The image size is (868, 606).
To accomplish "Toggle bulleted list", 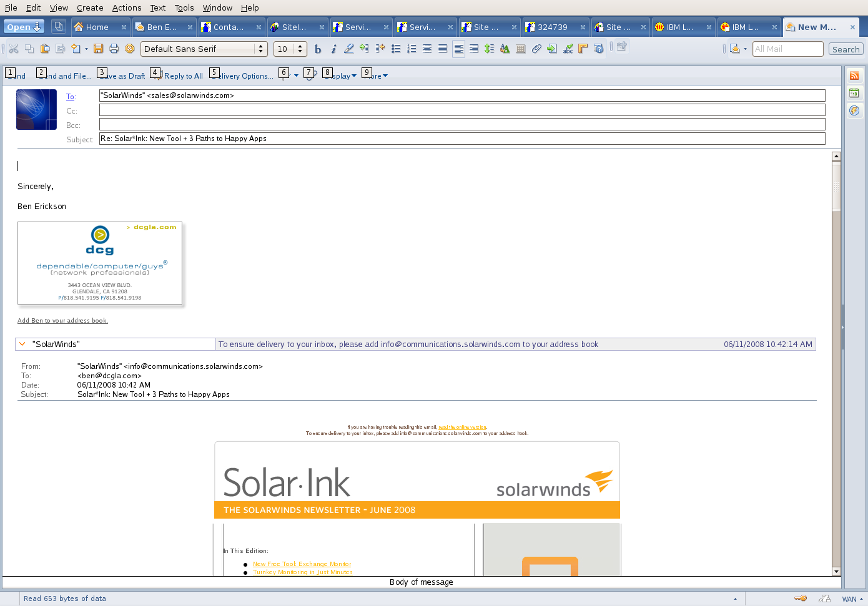I will point(396,49).
